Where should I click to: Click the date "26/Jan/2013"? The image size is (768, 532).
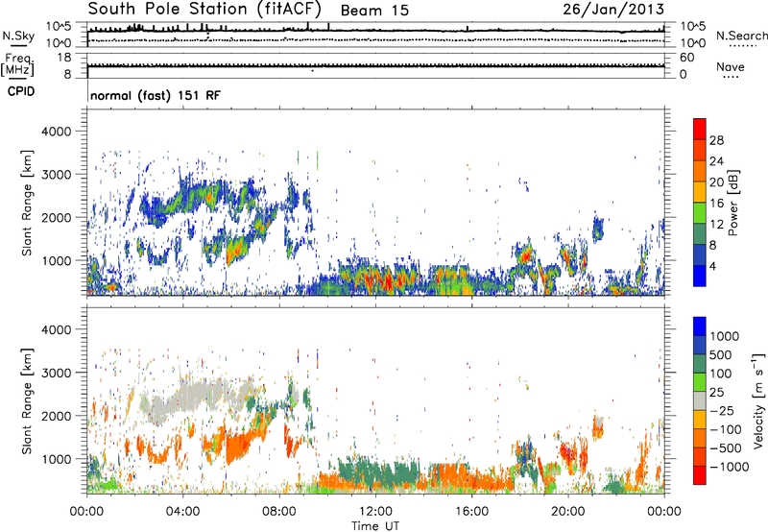click(613, 10)
